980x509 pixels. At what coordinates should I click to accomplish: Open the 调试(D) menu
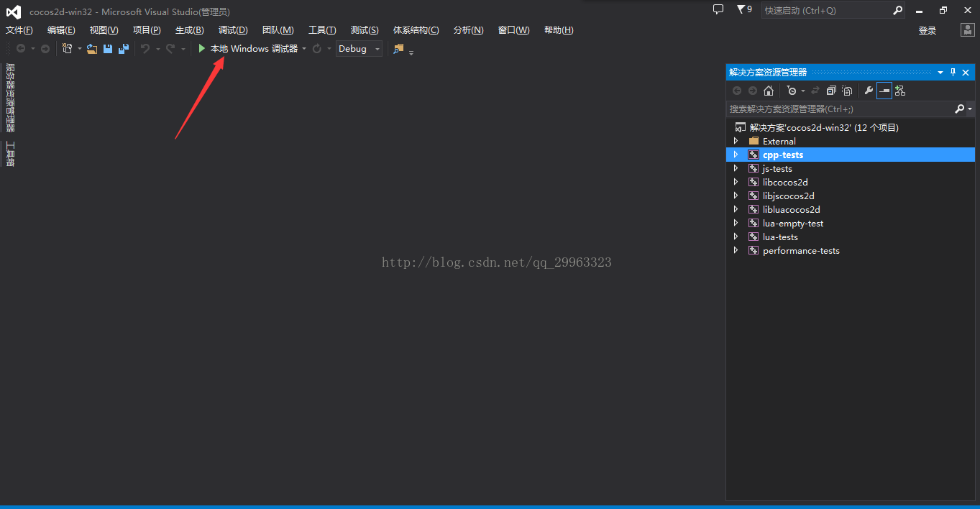[x=233, y=30]
